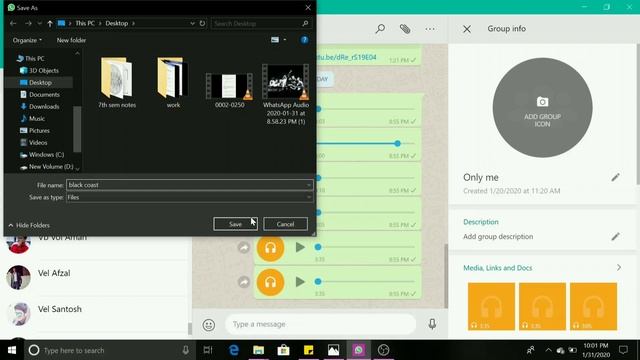
Task: Close the Group info panel
Action: [x=467, y=29]
